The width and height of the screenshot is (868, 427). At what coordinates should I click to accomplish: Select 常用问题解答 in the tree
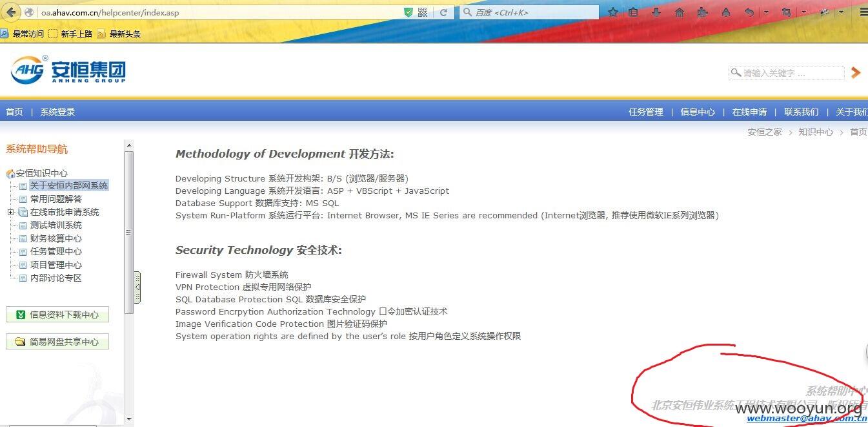click(56, 199)
